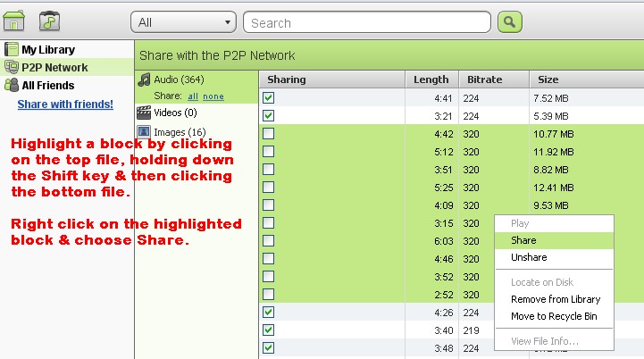
Task: Choose the Audio (364) category
Action: [x=179, y=79]
